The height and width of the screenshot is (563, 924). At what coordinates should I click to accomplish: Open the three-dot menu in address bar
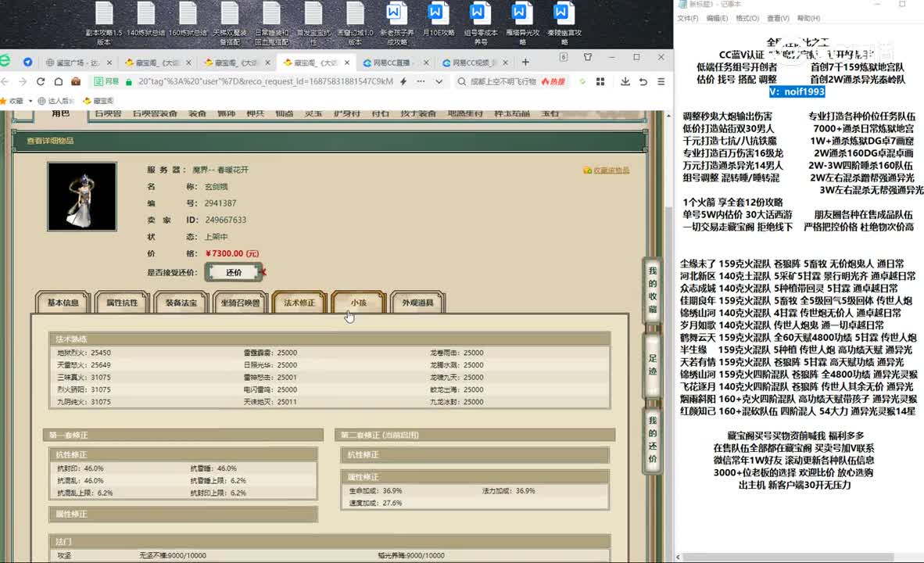point(421,81)
